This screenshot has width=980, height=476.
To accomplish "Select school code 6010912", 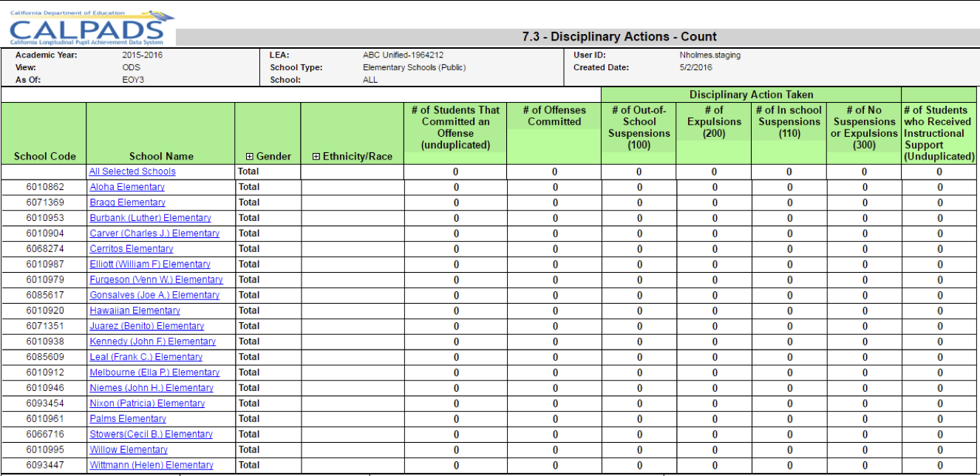I will click(45, 373).
